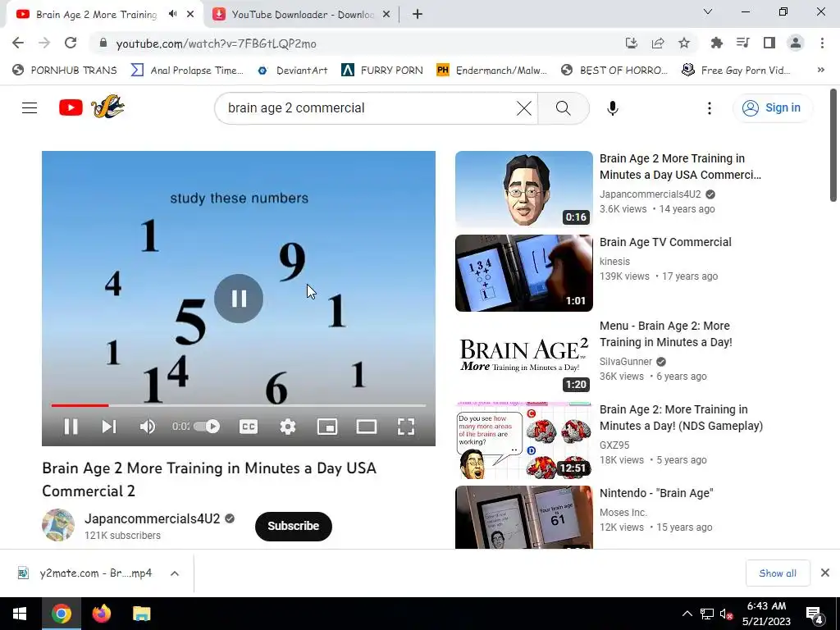The height and width of the screenshot is (630, 840).
Task: Open the YouTube three-dot settings menu
Action: (x=710, y=108)
